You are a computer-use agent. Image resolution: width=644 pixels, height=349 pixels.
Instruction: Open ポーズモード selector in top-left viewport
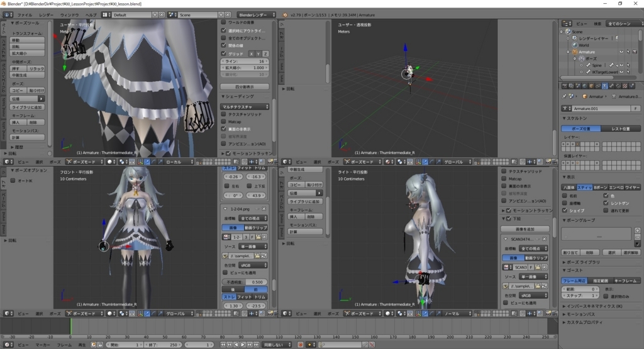[85, 162]
